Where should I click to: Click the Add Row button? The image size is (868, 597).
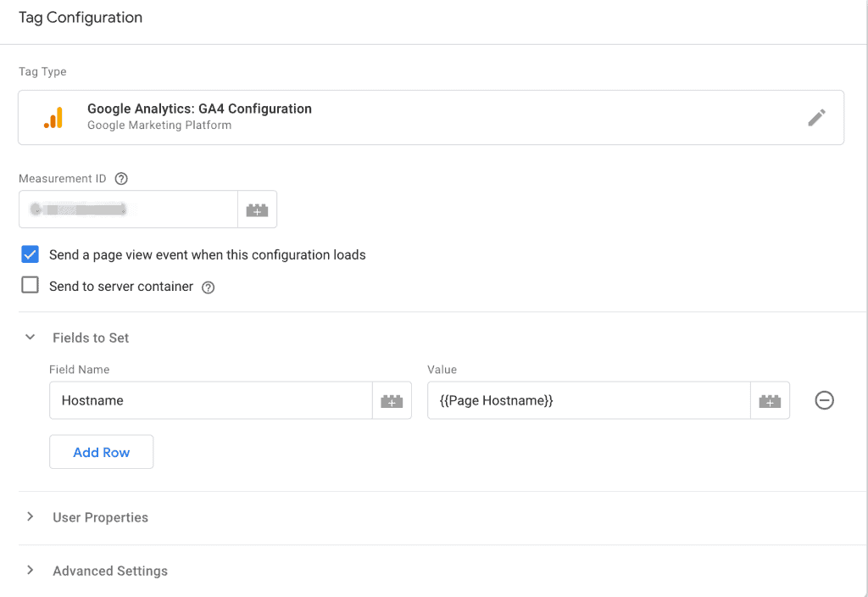tap(101, 451)
